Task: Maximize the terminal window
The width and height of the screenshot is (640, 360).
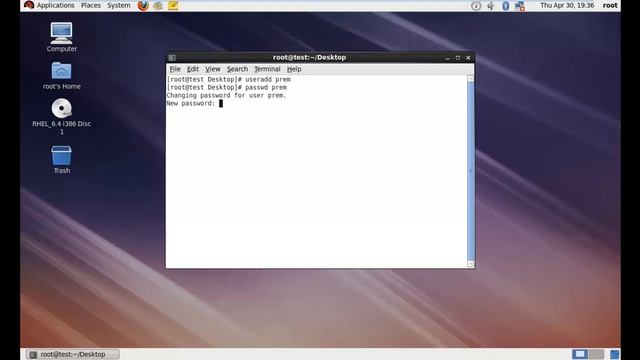Action: point(458,58)
